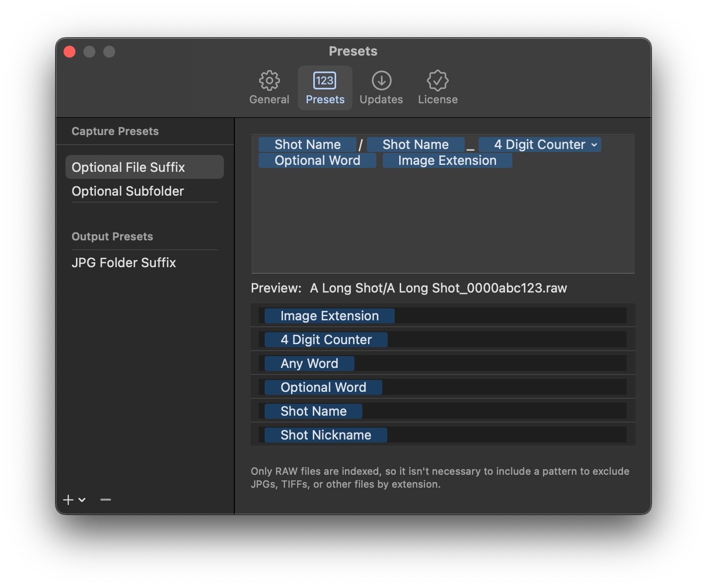Click the first Shot Name token
This screenshot has height=588, width=707.
pos(307,144)
